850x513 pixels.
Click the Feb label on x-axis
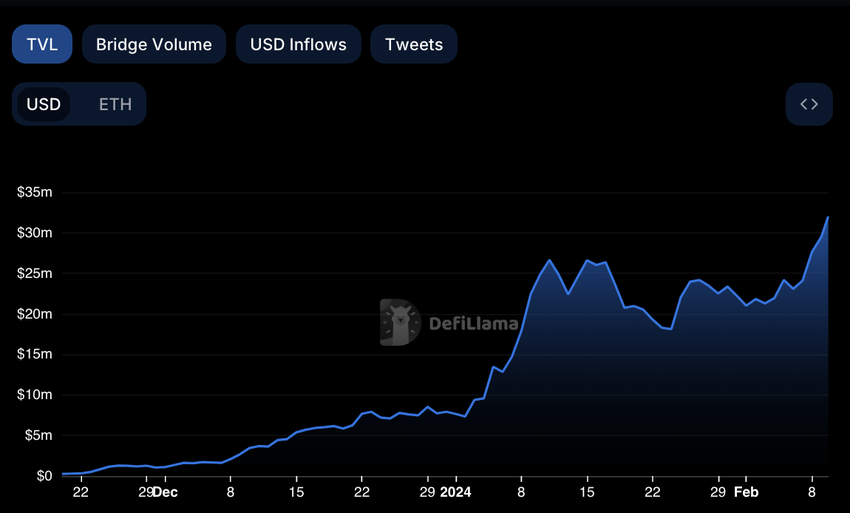click(746, 492)
